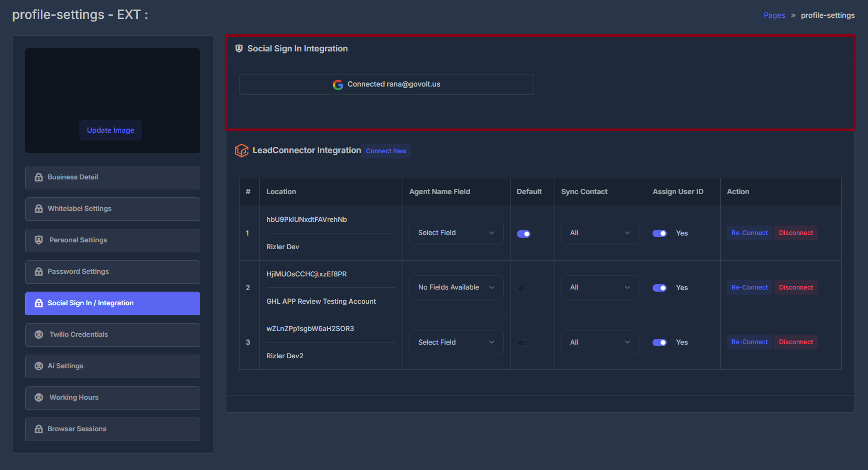Re-Connect the Rizler Dev2 location
The width and height of the screenshot is (868, 470).
pyautogui.click(x=750, y=342)
